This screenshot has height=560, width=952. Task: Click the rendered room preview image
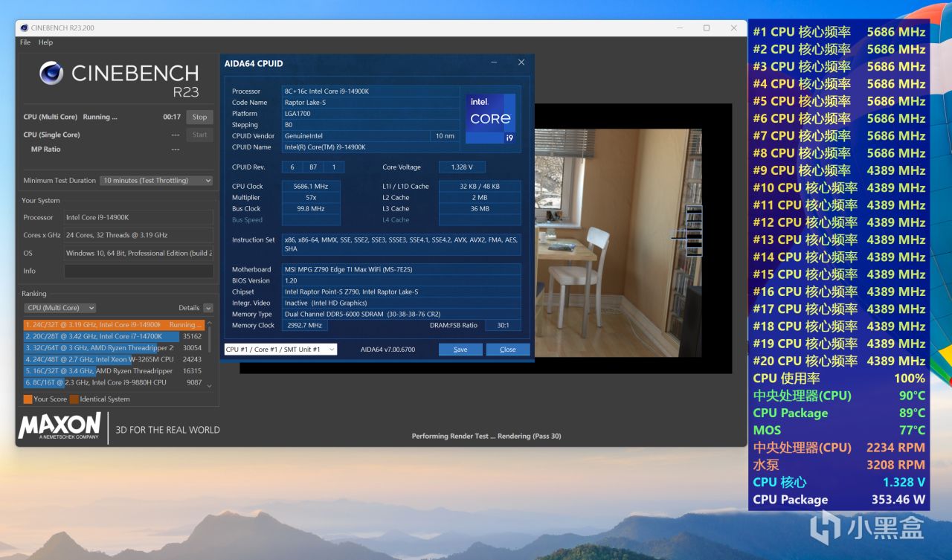pyautogui.click(x=618, y=242)
